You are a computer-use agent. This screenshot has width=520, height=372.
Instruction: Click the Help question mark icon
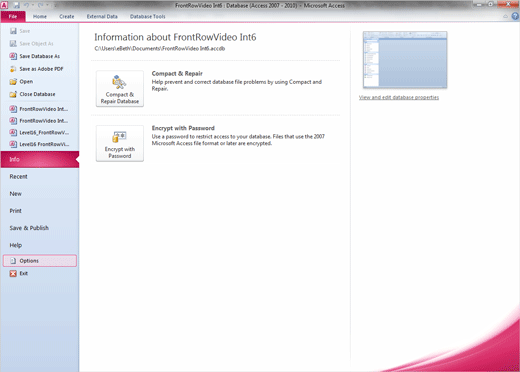(x=515, y=16)
